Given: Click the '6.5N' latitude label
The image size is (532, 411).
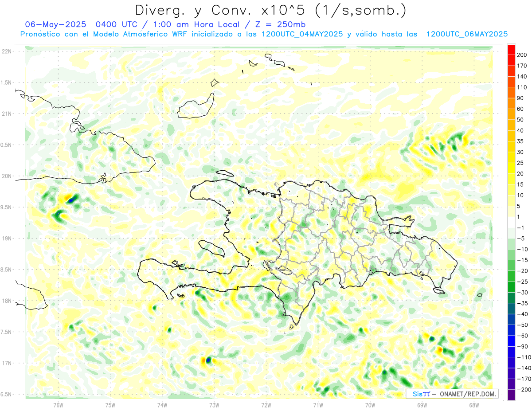Looking at the screenshot, I should coord(6,395).
